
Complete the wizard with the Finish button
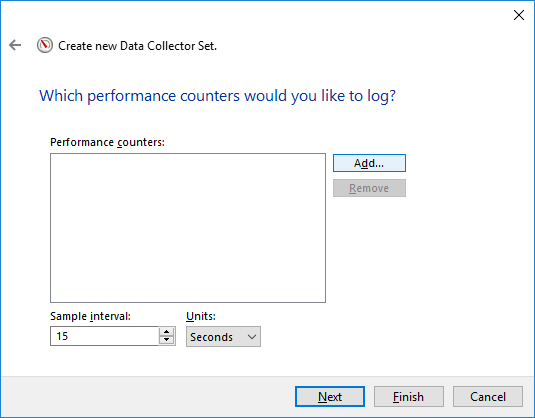click(x=409, y=397)
